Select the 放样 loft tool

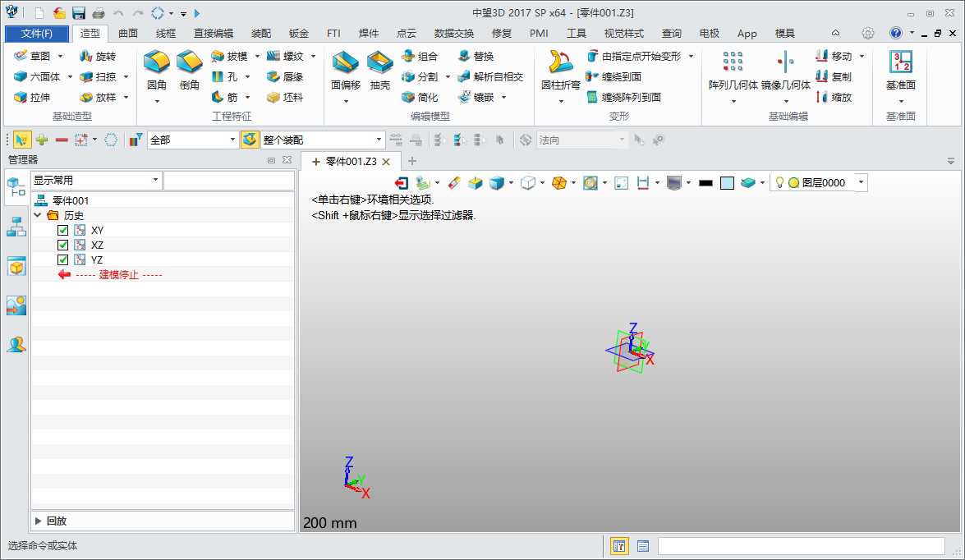pos(98,97)
